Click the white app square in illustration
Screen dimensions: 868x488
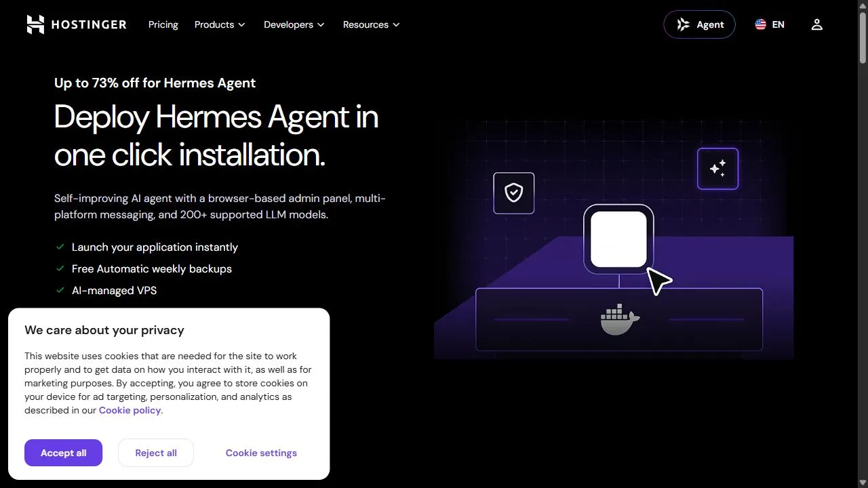pos(618,239)
